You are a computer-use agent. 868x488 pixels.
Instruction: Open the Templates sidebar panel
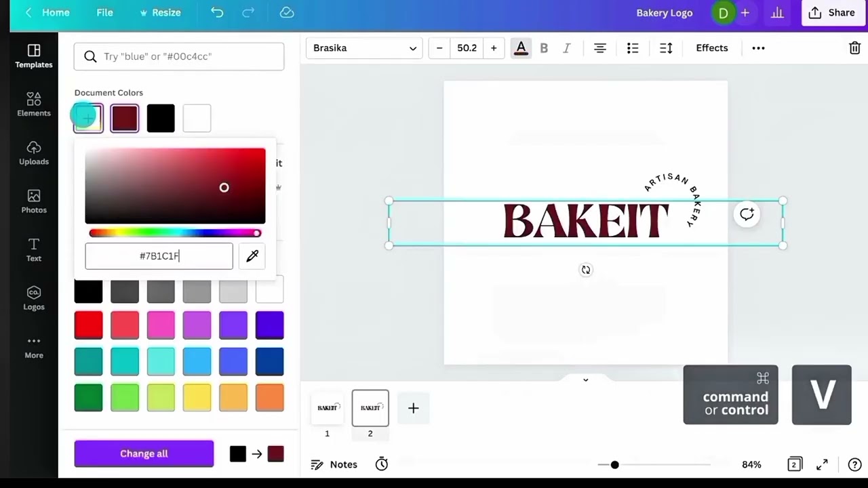[x=34, y=56]
